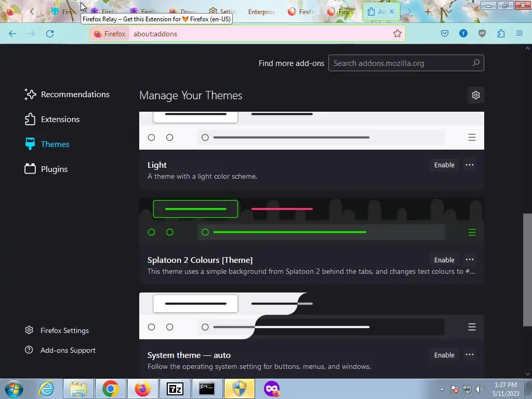Close the active Add-ons Manager tab

pyautogui.click(x=392, y=11)
